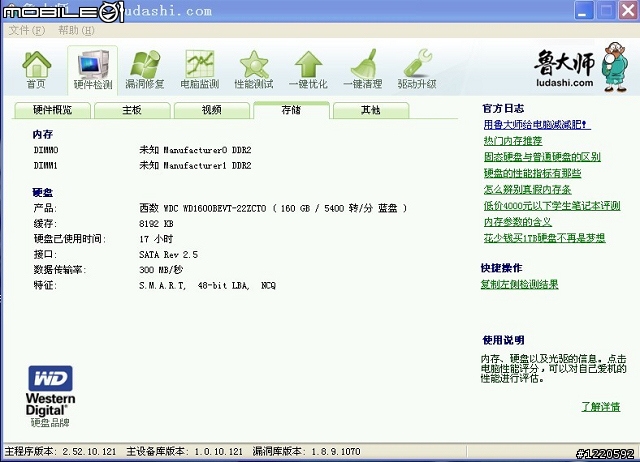Click the cache value 8192 KB
Screen dimensions: 640x462
tap(156, 224)
